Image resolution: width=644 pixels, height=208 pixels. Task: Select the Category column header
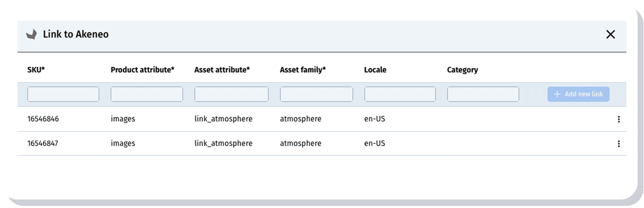click(462, 70)
